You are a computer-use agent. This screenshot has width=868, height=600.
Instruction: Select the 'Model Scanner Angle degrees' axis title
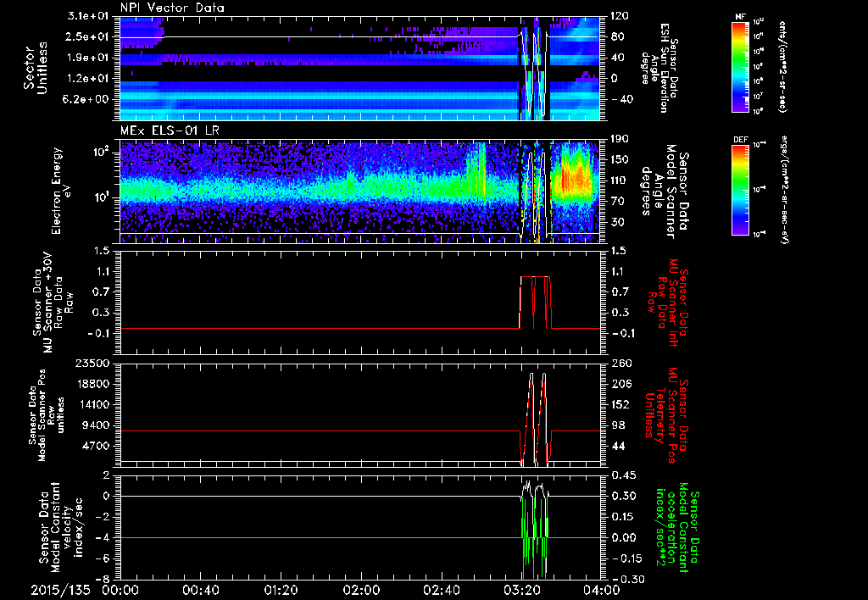665,191
